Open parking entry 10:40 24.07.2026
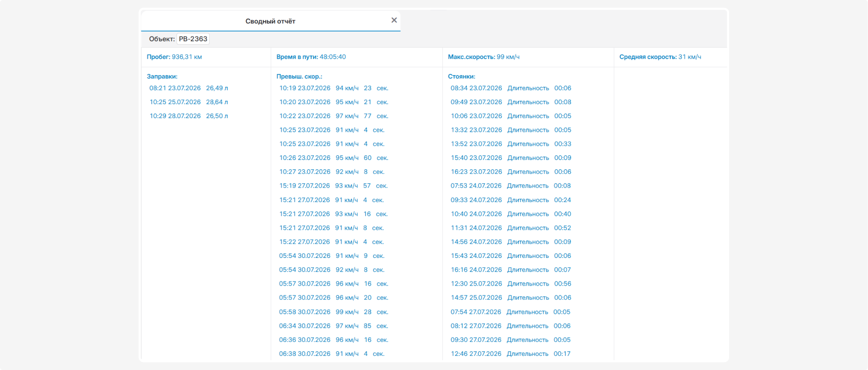This screenshot has height=370, width=868. tap(511, 214)
